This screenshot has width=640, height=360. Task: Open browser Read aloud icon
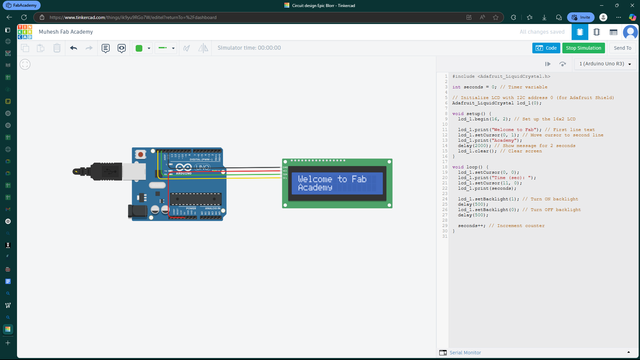pos(482,18)
